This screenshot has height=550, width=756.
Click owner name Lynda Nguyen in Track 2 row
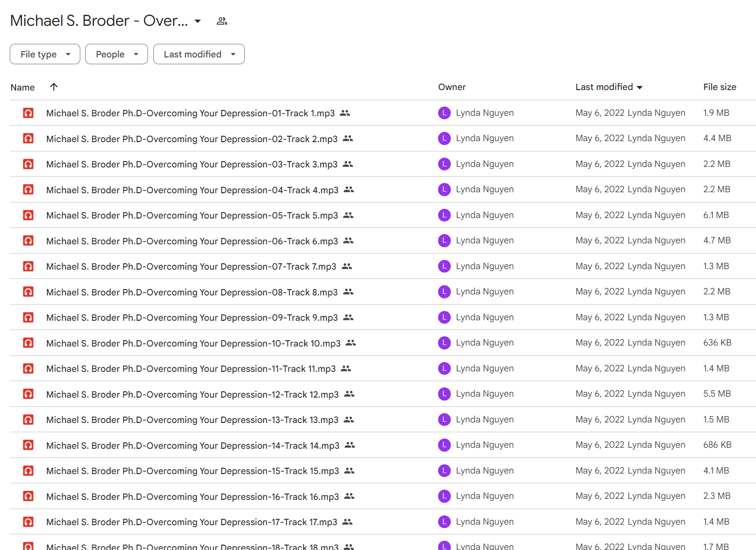[x=484, y=138]
